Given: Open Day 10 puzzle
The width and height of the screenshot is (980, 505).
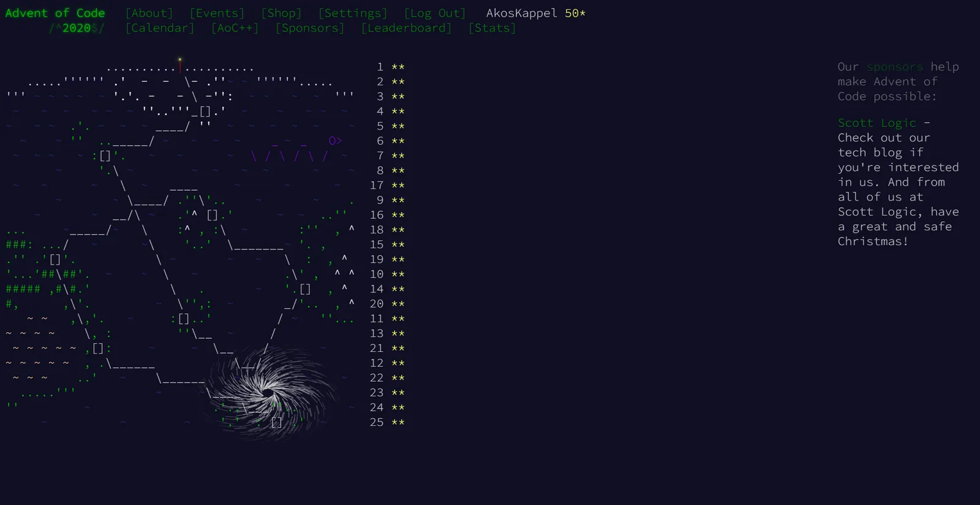Looking at the screenshot, I should click(205, 274).
